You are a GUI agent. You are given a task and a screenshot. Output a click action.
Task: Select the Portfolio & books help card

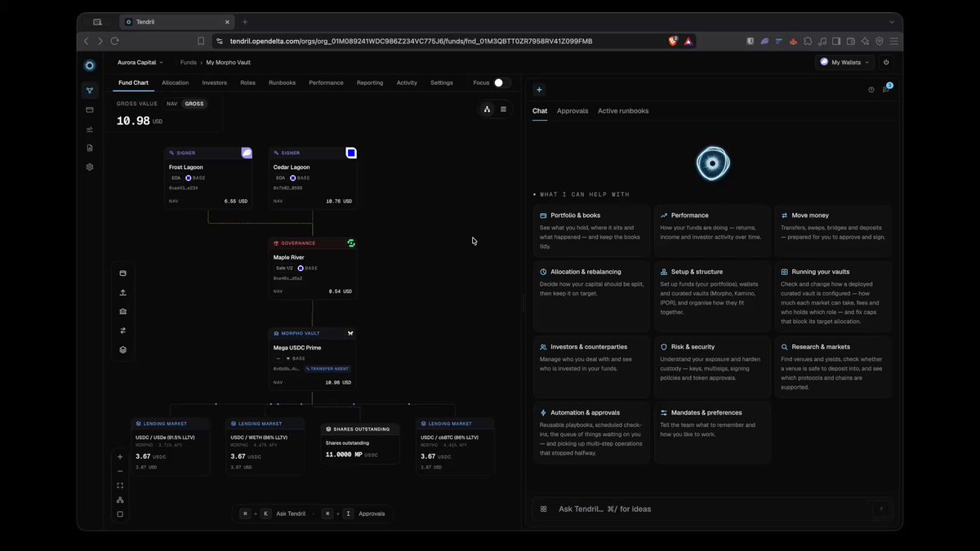point(591,231)
